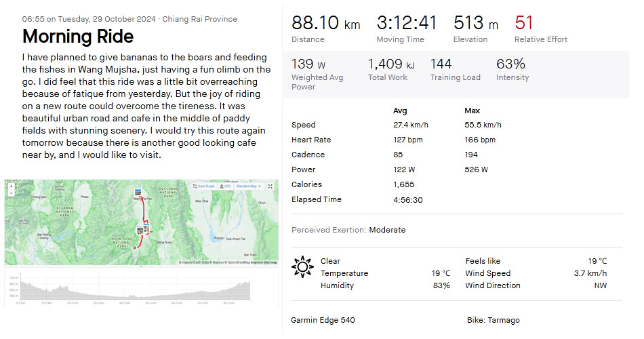Download the GPX file

[225, 186]
